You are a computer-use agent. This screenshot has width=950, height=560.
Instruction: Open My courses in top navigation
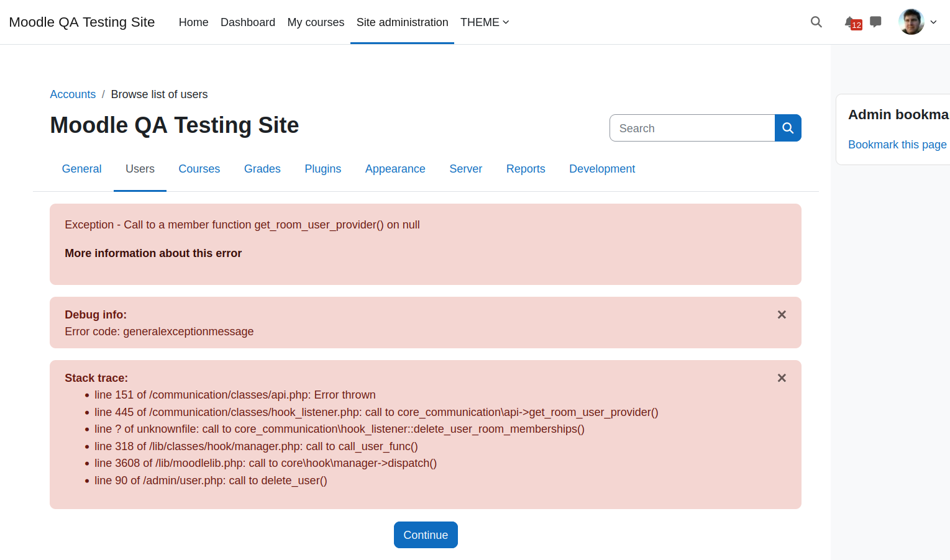click(316, 22)
